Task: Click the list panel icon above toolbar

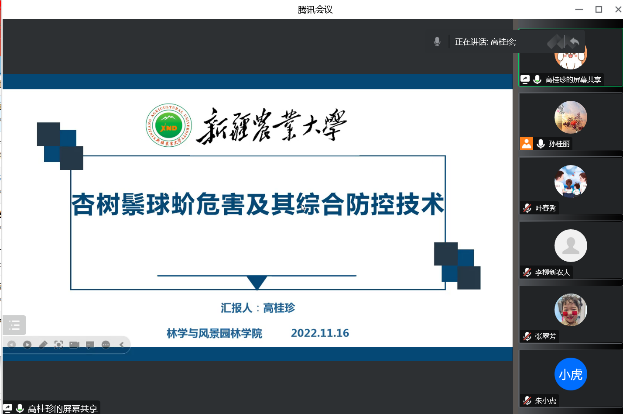Action: tap(14, 324)
